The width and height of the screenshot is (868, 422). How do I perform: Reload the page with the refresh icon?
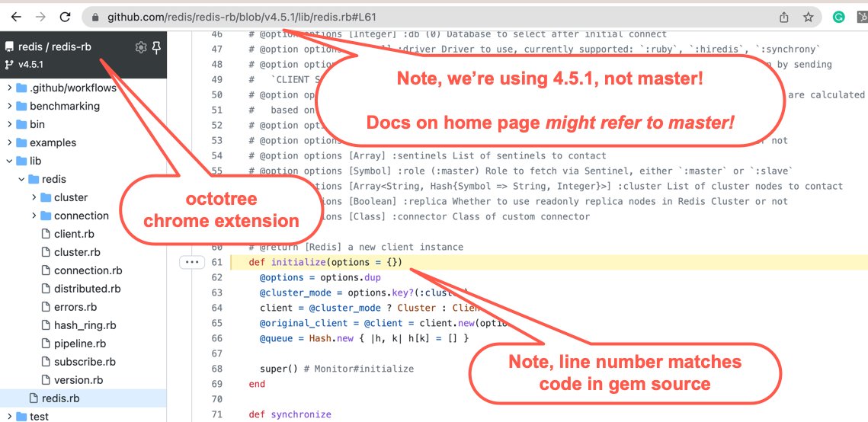tap(65, 18)
